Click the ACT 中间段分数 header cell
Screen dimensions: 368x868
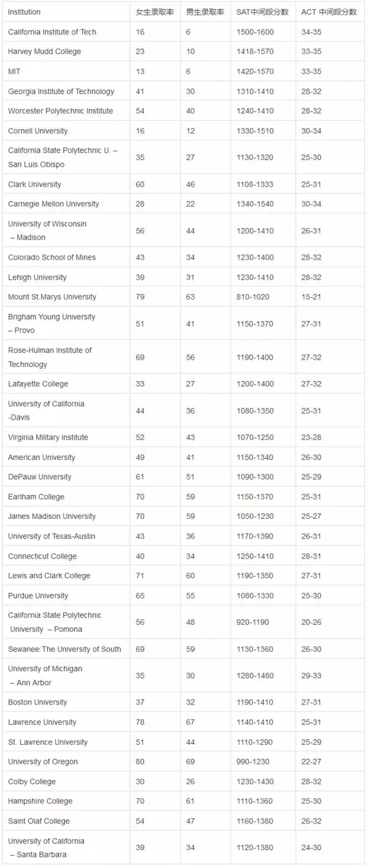(x=329, y=12)
